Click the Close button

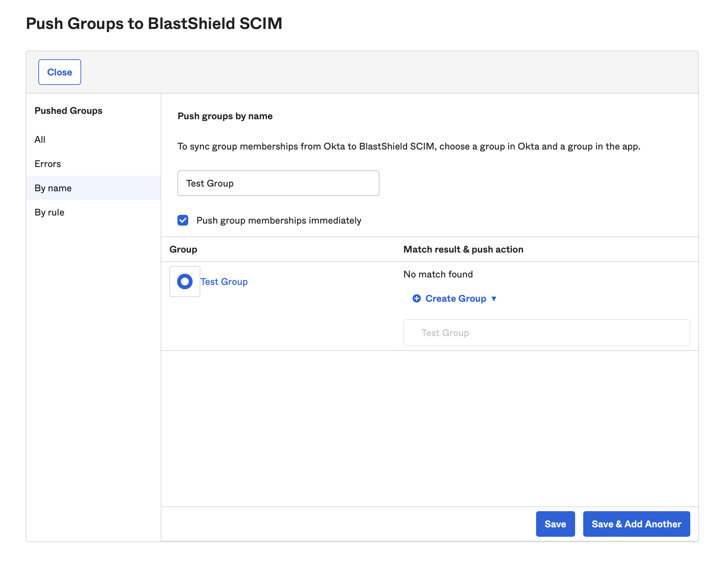[60, 72]
